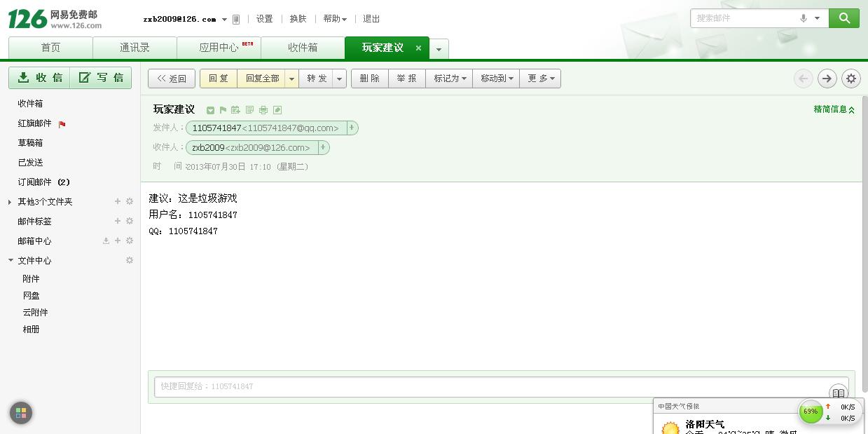The height and width of the screenshot is (434, 868).
Task: Open tab list dropdown after 玩家建议 tab
Action: pos(439,49)
